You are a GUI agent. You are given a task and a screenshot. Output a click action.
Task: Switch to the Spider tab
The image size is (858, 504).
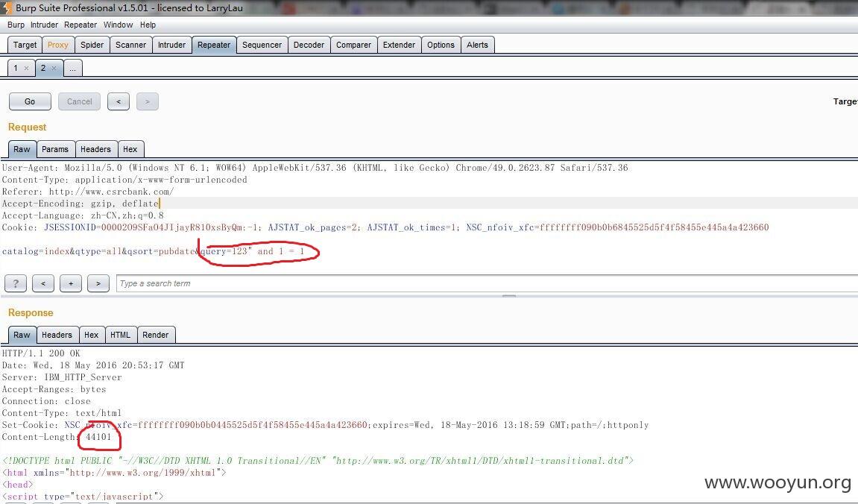(x=92, y=45)
